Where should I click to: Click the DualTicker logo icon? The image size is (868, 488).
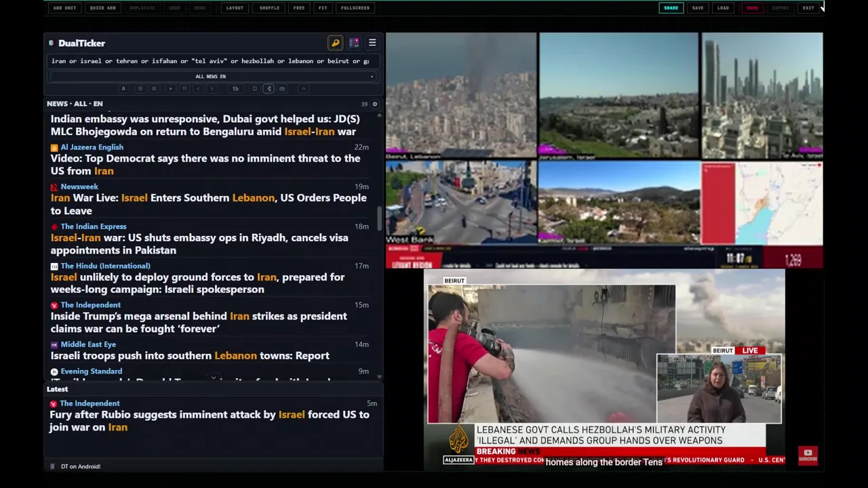(51, 43)
